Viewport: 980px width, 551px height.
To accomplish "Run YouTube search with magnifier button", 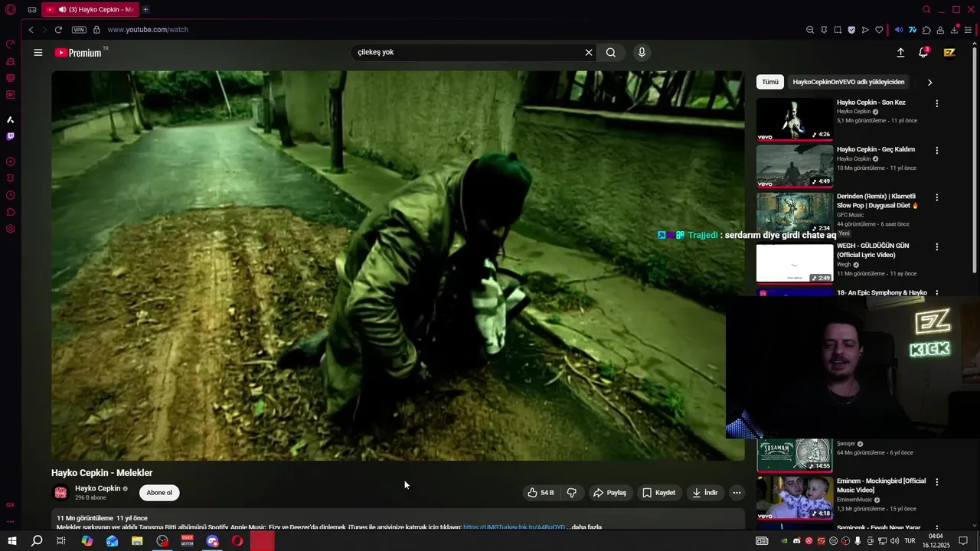I will tap(611, 53).
